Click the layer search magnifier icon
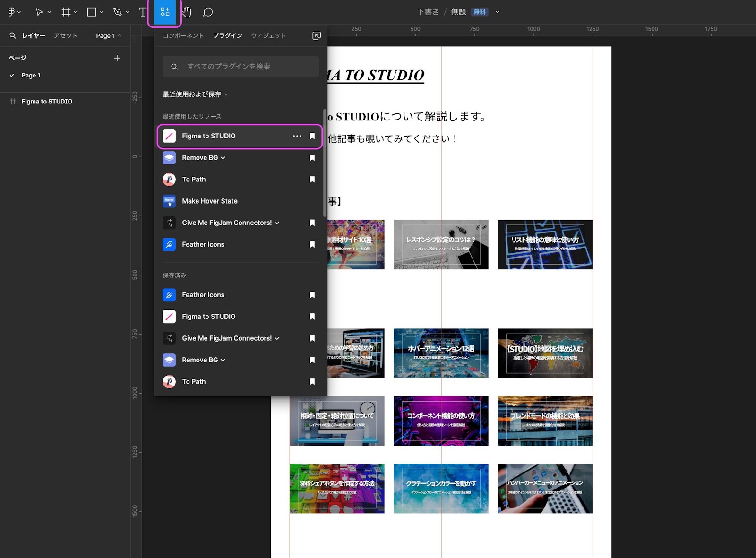The width and height of the screenshot is (756, 558). (x=13, y=35)
